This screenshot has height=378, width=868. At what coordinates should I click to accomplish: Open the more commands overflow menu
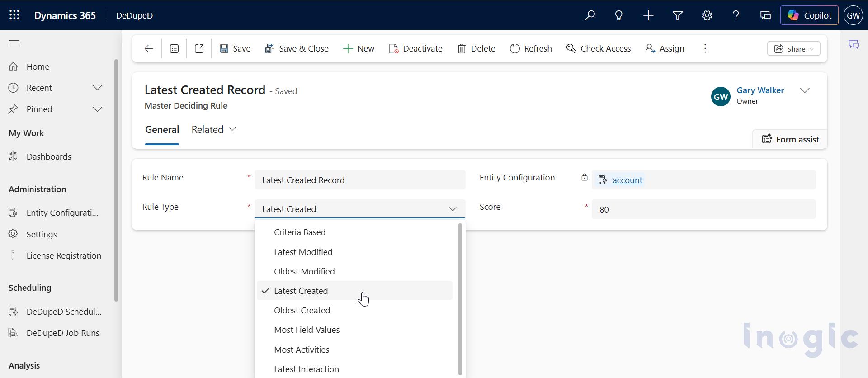tap(705, 49)
